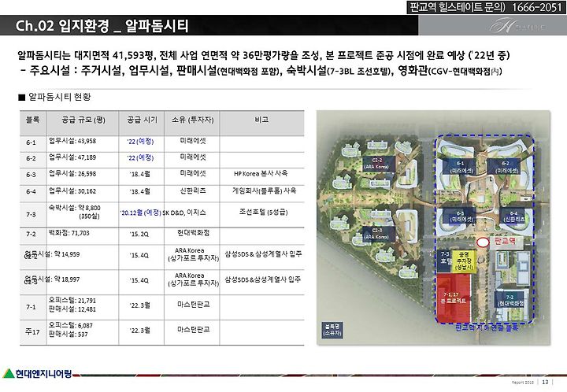Viewport: 567px width, 392px height.
Task: Click cell '오피스텔: 6,087'
Action: pos(71,326)
